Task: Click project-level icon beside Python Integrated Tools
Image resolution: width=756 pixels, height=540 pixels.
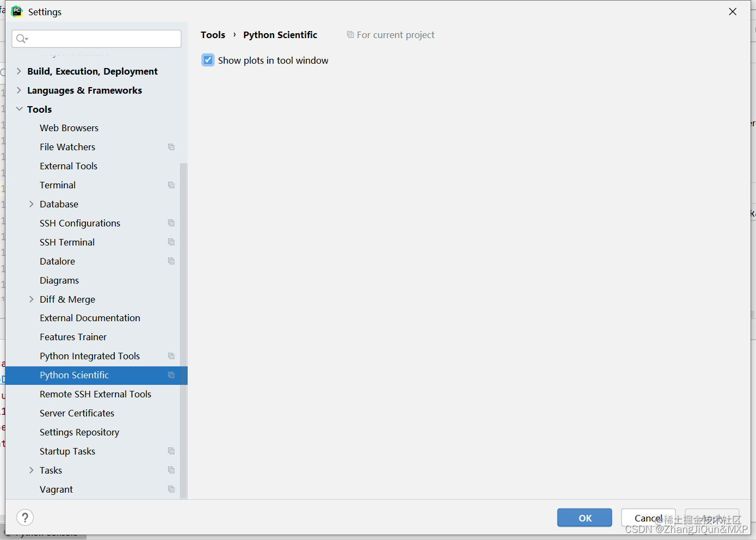Action: point(171,356)
